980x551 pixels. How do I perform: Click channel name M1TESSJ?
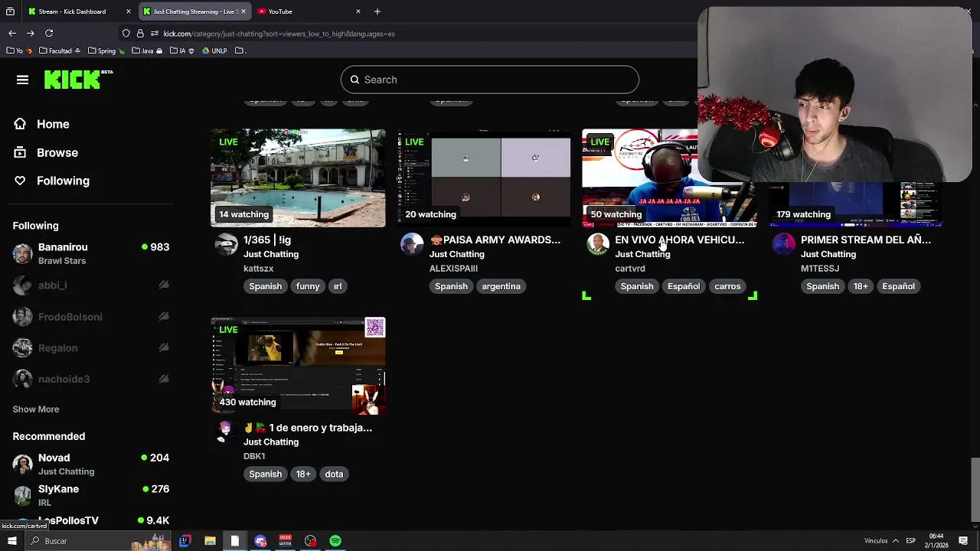820,269
